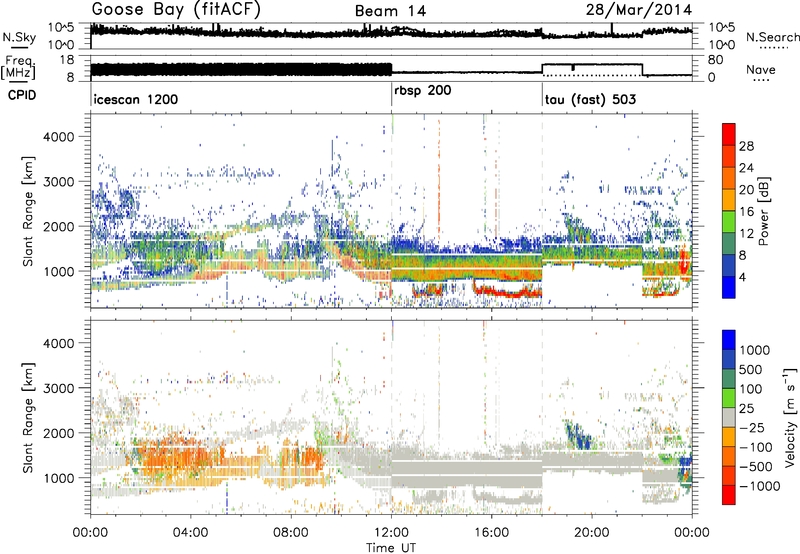Click the red top of power colorbar
800x554 pixels.
tap(729, 134)
